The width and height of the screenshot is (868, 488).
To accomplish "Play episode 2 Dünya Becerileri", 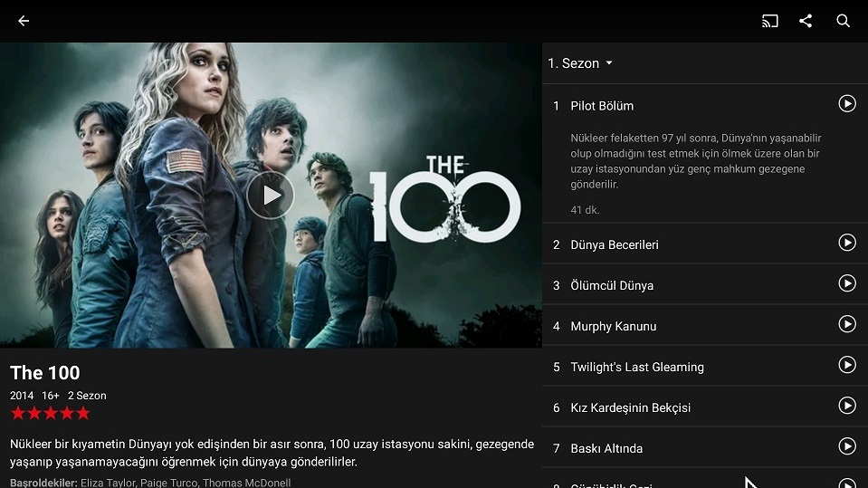I will [847, 243].
